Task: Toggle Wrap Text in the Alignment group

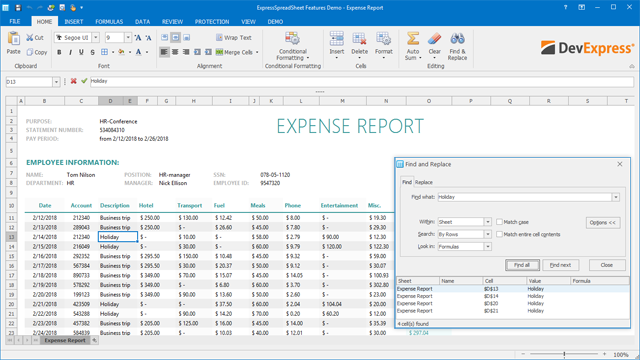Action: (234, 38)
